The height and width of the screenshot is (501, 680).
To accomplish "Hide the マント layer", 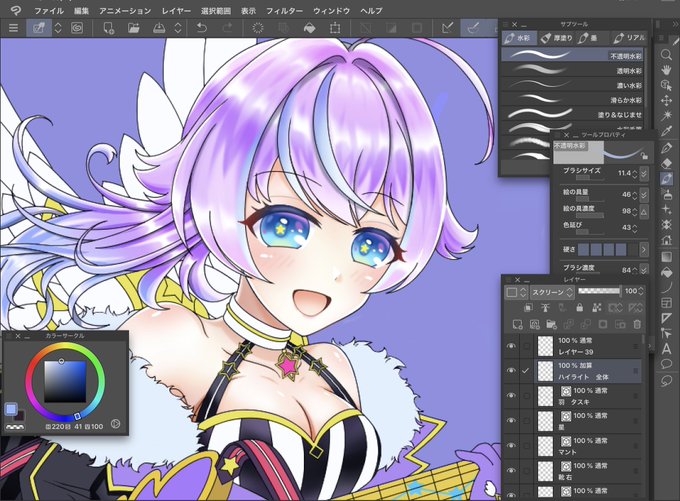I will pos(511,445).
